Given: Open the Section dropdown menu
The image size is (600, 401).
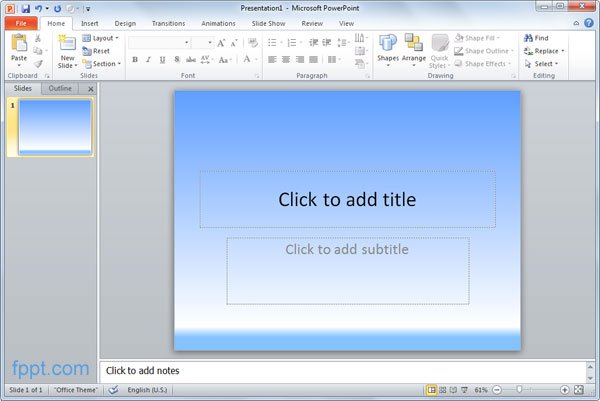Looking at the screenshot, I should (102, 64).
